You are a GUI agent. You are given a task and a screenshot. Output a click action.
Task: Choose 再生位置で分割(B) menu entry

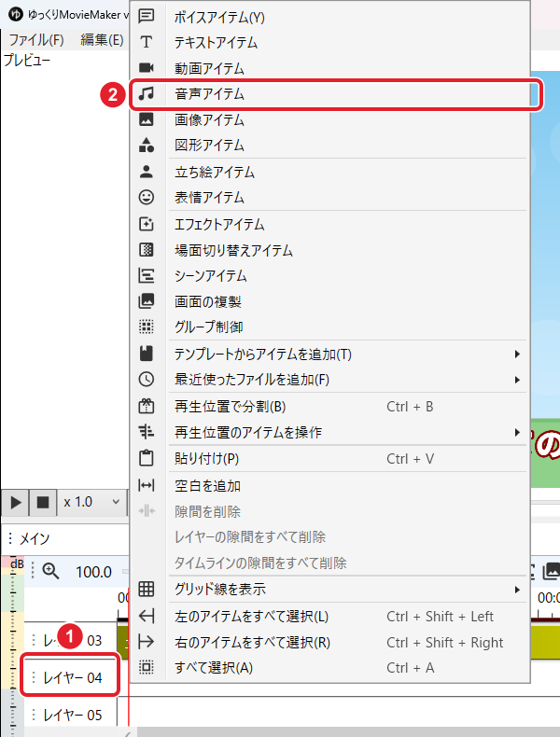329,407
